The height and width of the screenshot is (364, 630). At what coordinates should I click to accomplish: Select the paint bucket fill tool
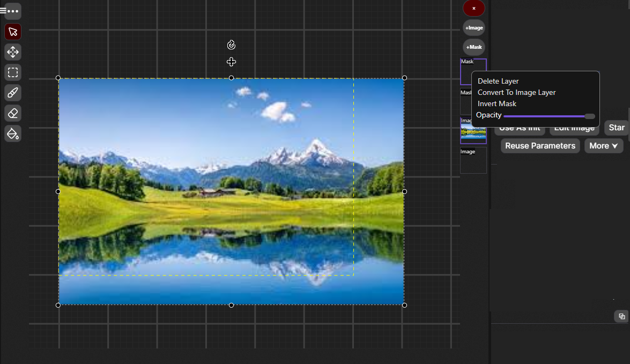tap(13, 133)
